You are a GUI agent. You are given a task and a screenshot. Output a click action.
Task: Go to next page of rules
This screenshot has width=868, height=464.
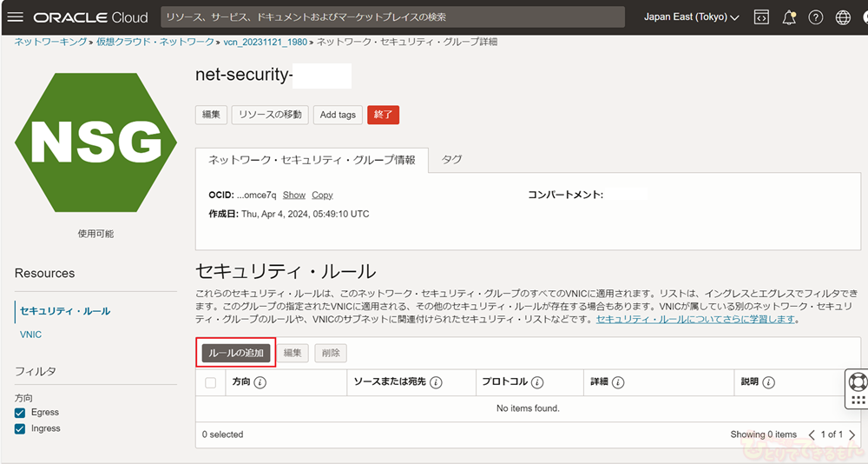tap(852, 434)
